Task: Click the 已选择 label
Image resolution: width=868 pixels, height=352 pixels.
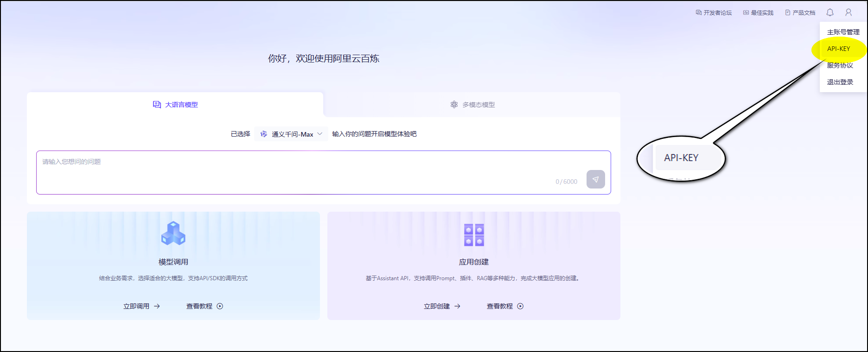Action: click(241, 134)
